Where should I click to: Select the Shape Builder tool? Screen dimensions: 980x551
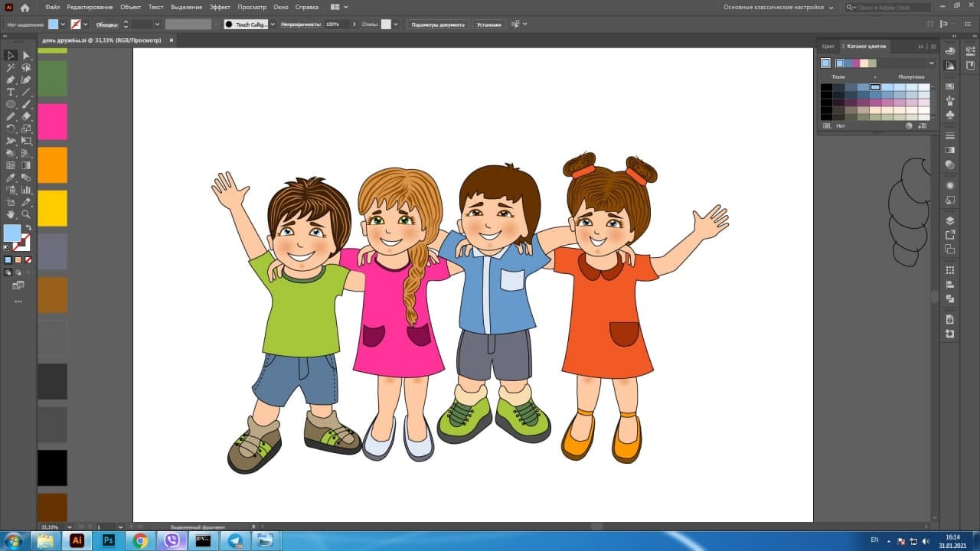(x=11, y=153)
